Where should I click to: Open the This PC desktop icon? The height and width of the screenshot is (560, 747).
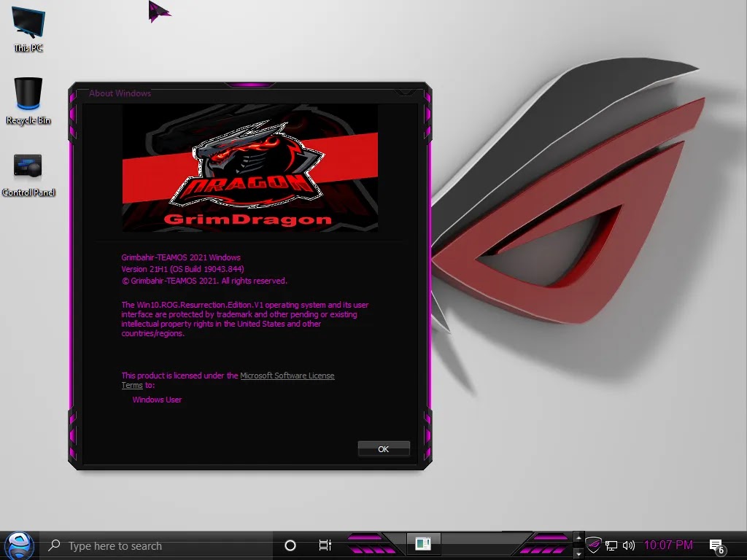28,28
